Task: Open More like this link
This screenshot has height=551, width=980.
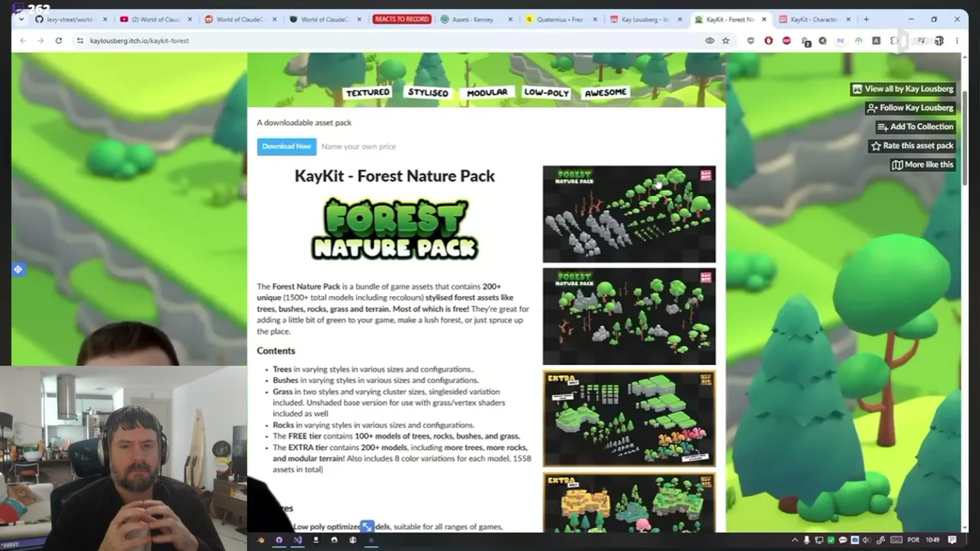Action: (923, 165)
